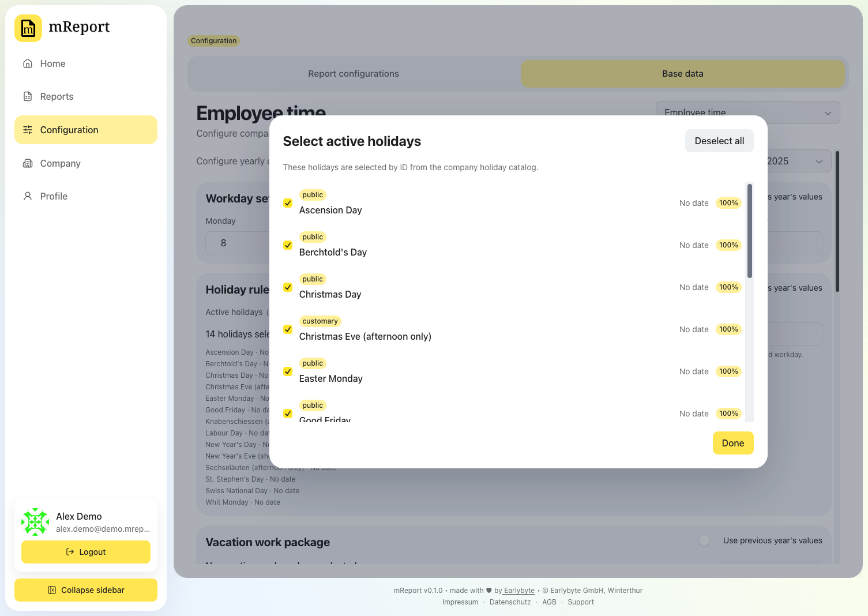The width and height of the screenshot is (868, 616).
Task: Toggle Use previous year's values for Vacation work package
Action: point(704,540)
